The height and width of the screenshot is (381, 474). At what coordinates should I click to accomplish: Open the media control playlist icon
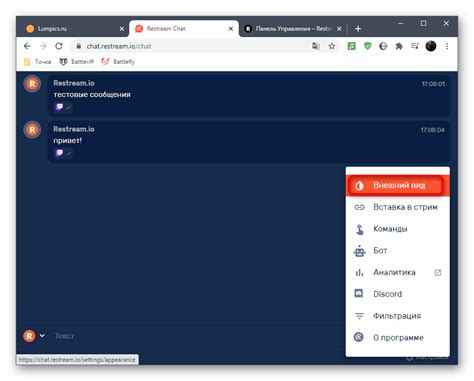pos(415,46)
